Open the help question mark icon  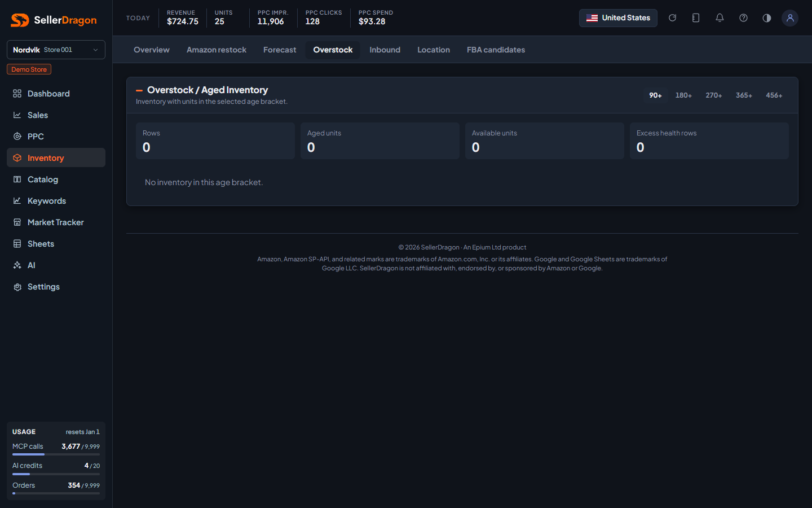(743, 18)
